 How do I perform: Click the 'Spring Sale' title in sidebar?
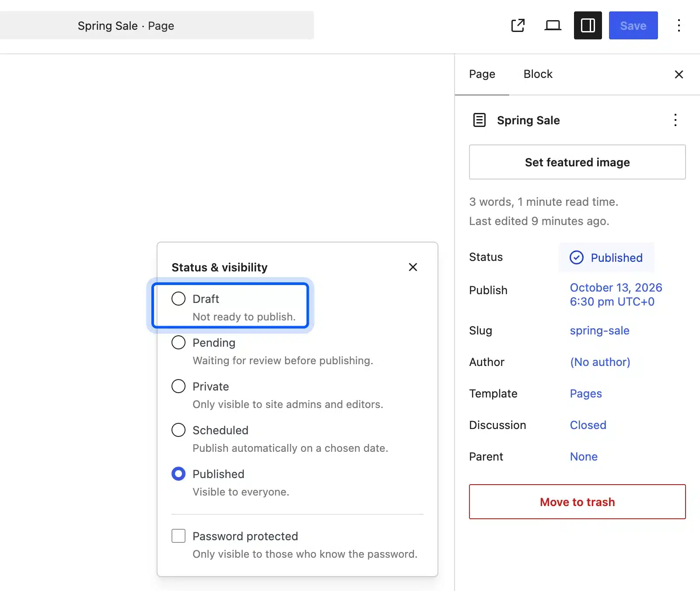528,120
